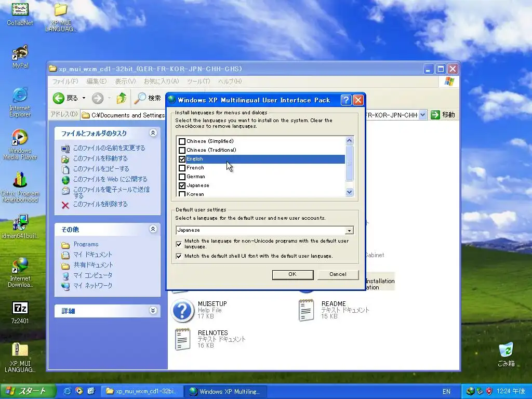Open the ファイル(F) menu
The height and width of the screenshot is (399, 532).
tap(65, 81)
